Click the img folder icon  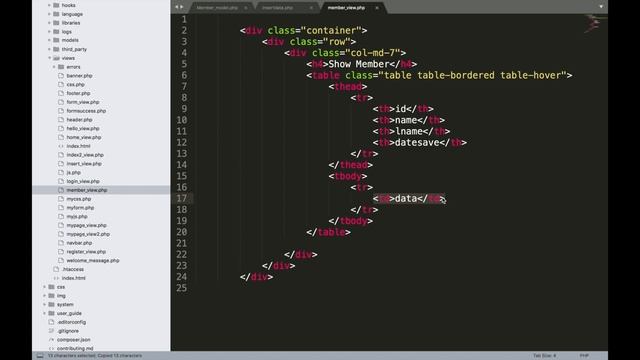(51, 296)
